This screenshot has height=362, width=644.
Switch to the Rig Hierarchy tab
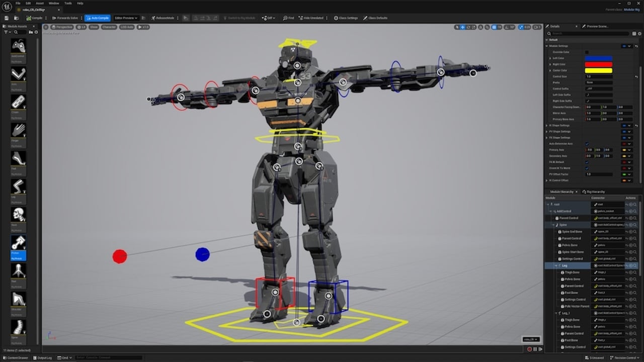pos(593,192)
